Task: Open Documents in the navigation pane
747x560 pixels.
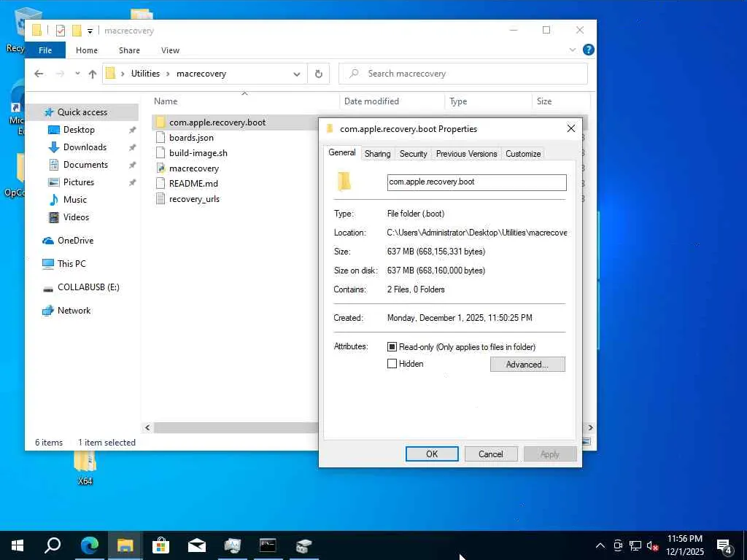Action: (x=85, y=165)
